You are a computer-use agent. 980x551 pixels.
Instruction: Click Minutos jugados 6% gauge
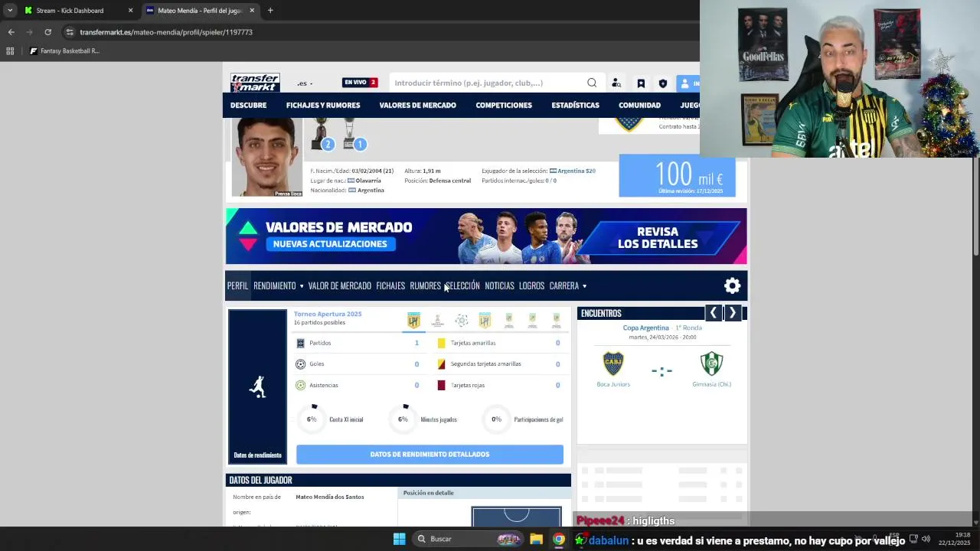coord(403,419)
